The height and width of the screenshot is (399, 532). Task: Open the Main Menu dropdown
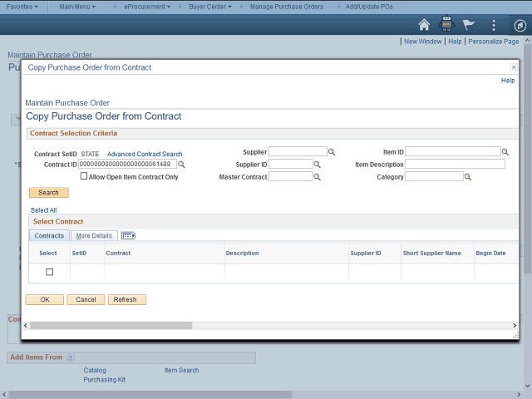pyautogui.click(x=78, y=6)
